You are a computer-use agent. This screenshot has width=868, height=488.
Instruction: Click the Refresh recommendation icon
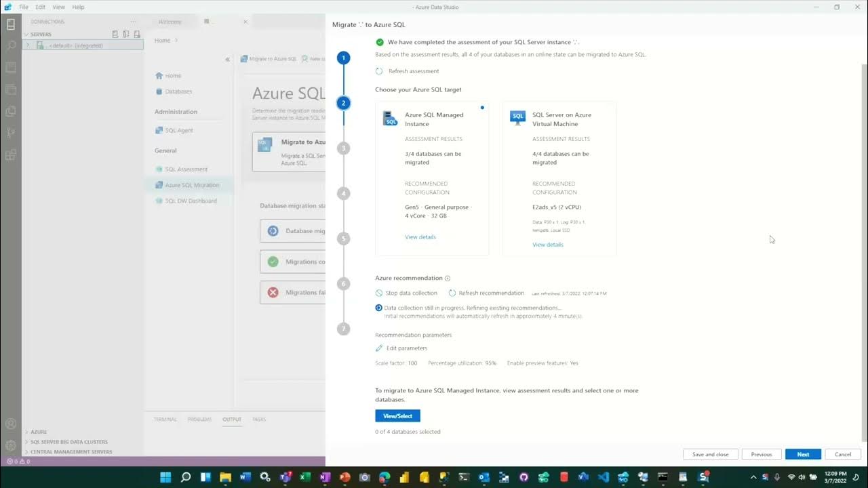point(452,293)
